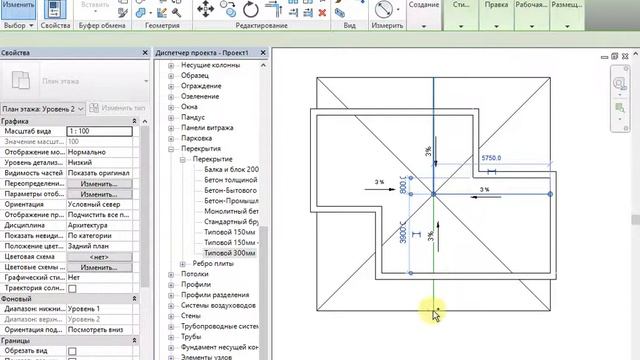
Task: Click the 5750.0 dimension value
Action: [x=491, y=158]
